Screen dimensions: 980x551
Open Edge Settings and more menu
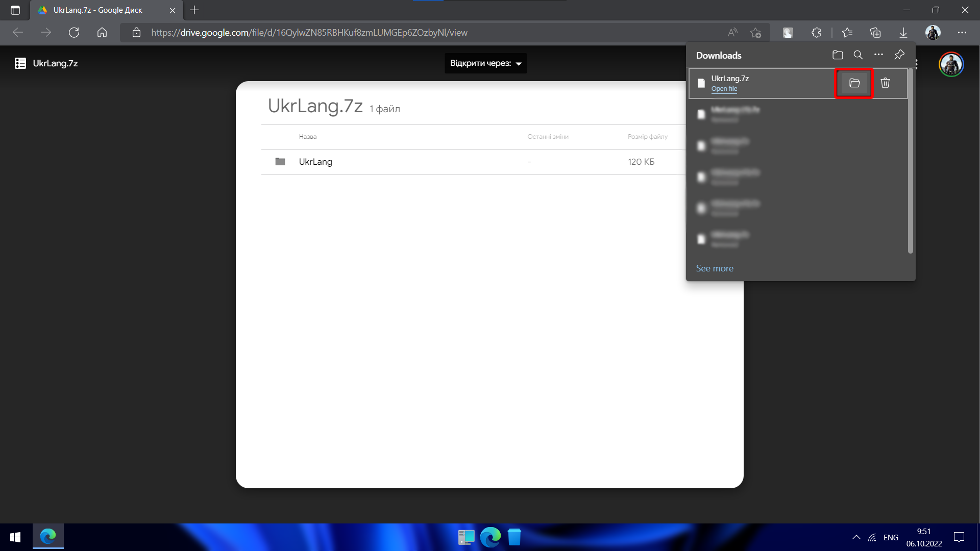962,33
